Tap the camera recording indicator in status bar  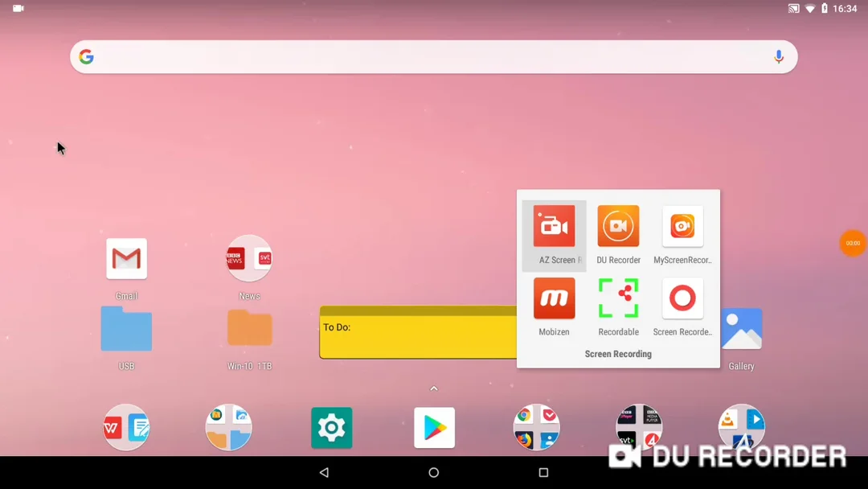point(18,8)
